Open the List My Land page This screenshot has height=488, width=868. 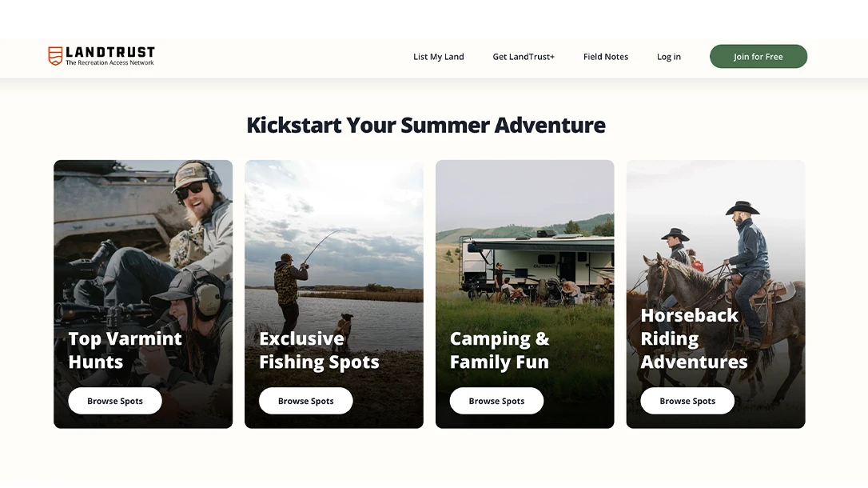coord(438,57)
